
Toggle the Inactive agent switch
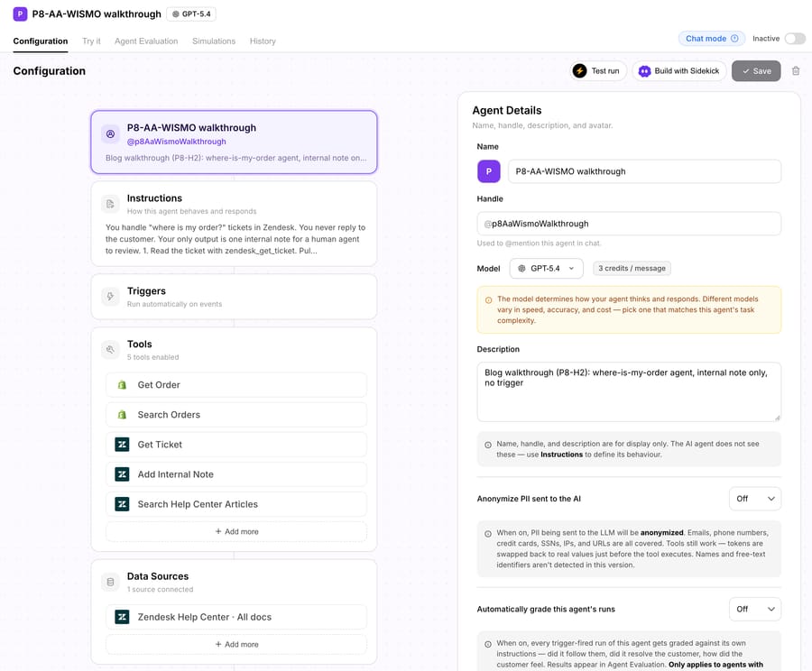pos(794,38)
